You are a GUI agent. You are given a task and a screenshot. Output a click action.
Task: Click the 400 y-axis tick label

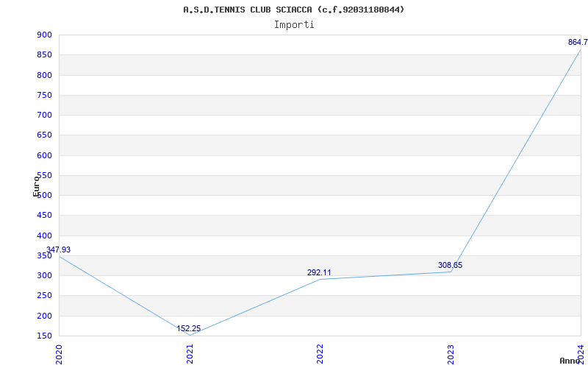pyautogui.click(x=44, y=236)
